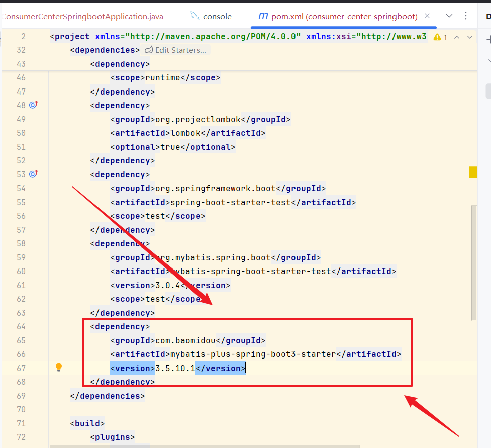Click mybatis-spring-boot-starter-test artifactId text
Viewport: 491px width, 448px height.
click(x=250, y=272)
